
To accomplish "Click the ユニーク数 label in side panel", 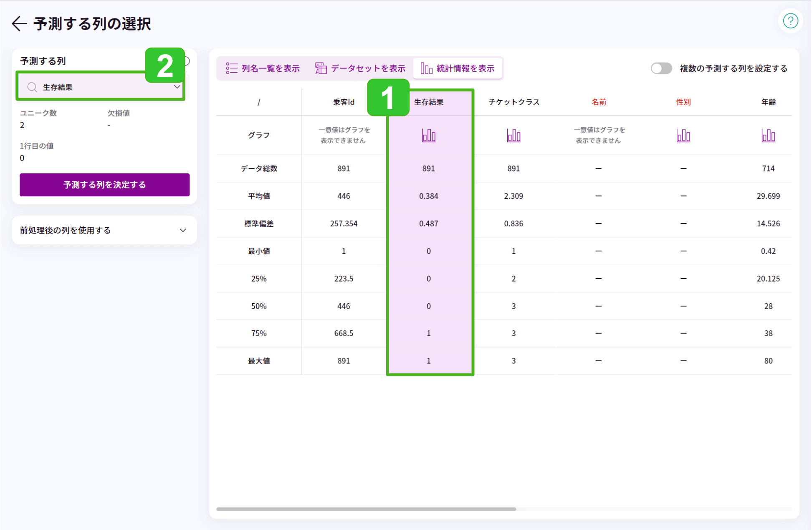I will point(38,113).
